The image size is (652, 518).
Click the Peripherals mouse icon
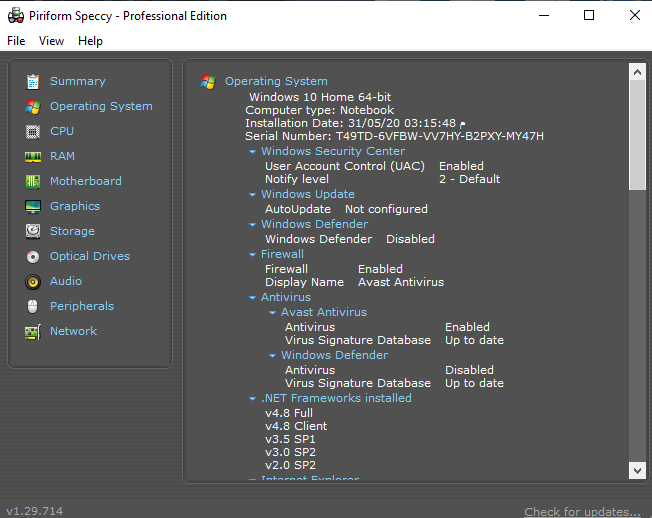click(33, 306)
